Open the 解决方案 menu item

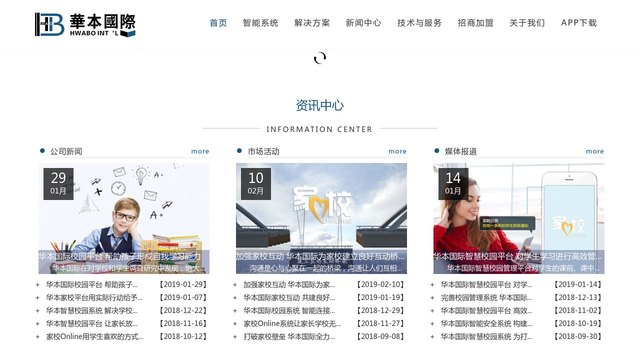pyautogui.click(x=312, y=23)
